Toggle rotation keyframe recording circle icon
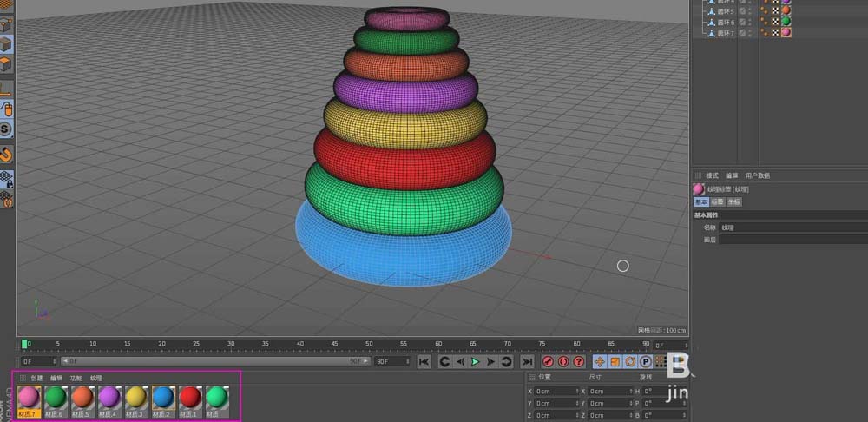The height and width of the screenshot is (422, 868). [630, 361]
